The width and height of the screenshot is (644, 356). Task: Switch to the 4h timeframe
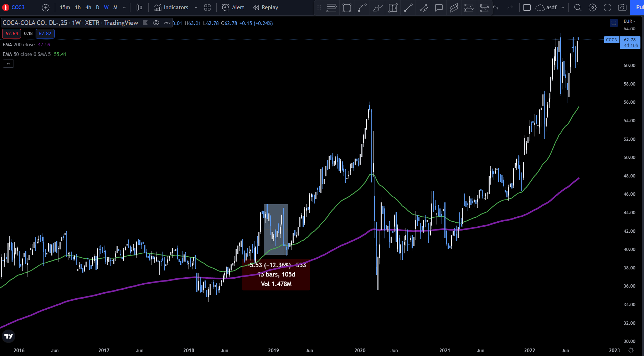88,7
